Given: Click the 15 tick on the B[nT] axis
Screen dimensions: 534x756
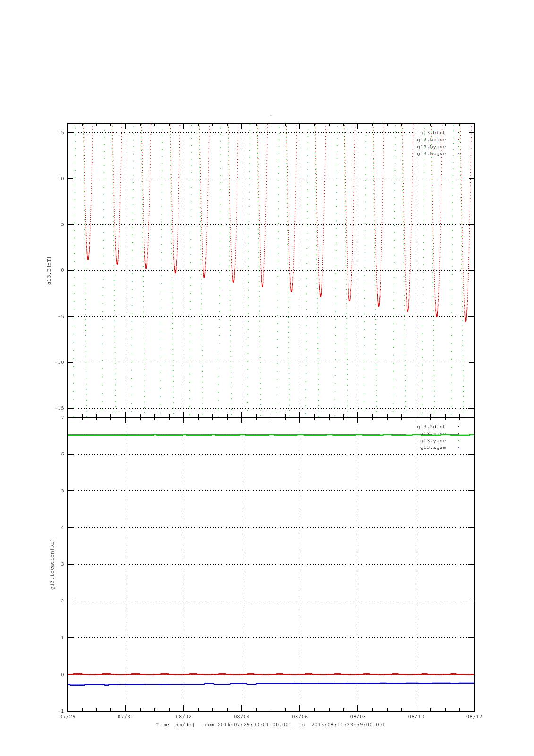Looking at the screenshot, I should pos(61,133).
